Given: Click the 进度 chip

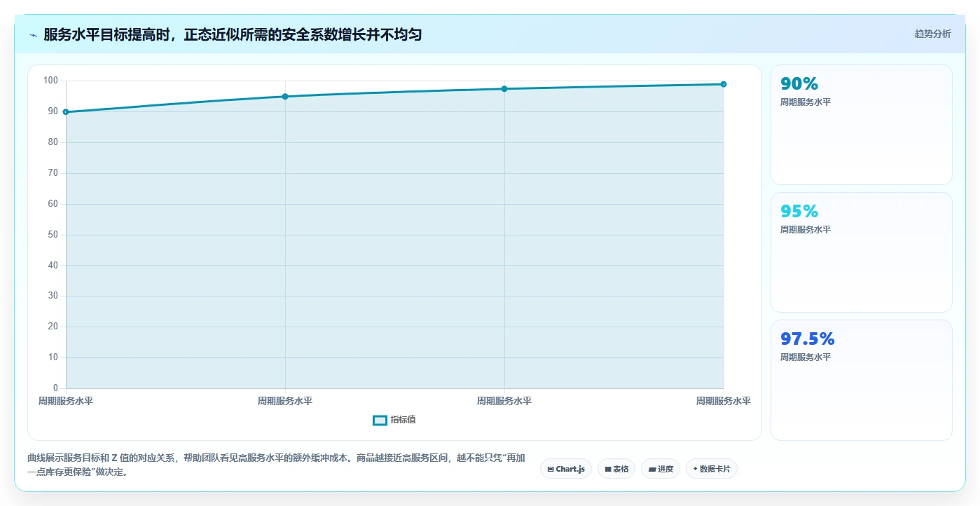Looking at the screenshot, I should tap(661, 469).
